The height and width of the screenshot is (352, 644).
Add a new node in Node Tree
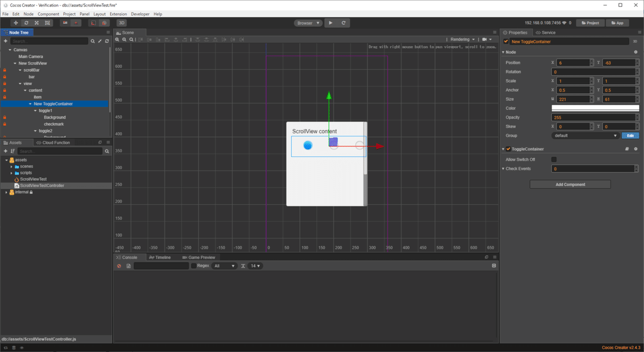point(5,41)
